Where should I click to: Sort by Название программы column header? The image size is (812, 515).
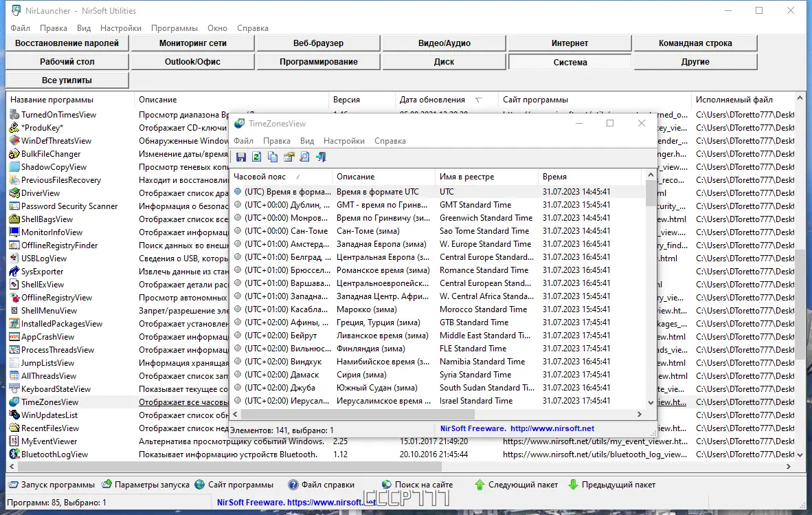(70, 100)
